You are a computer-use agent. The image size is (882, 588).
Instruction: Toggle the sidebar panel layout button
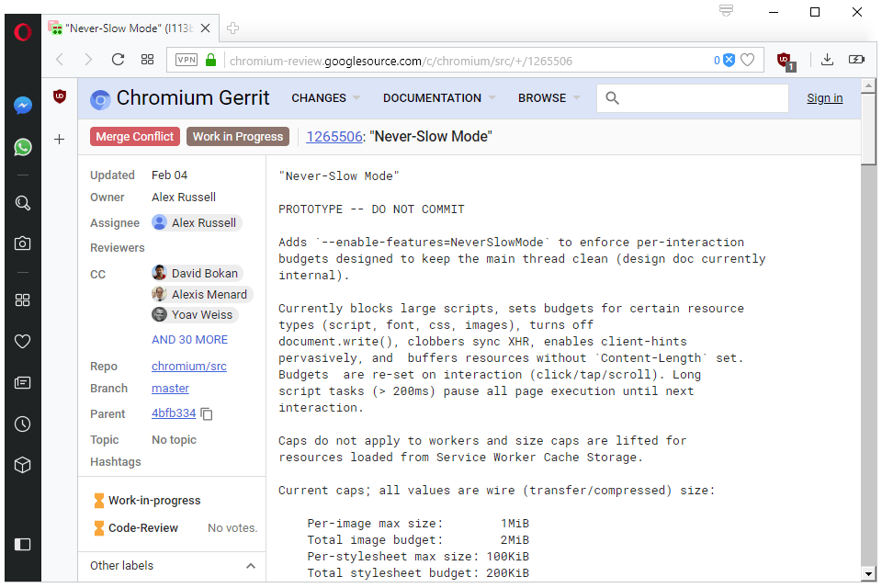pos(22,544)
